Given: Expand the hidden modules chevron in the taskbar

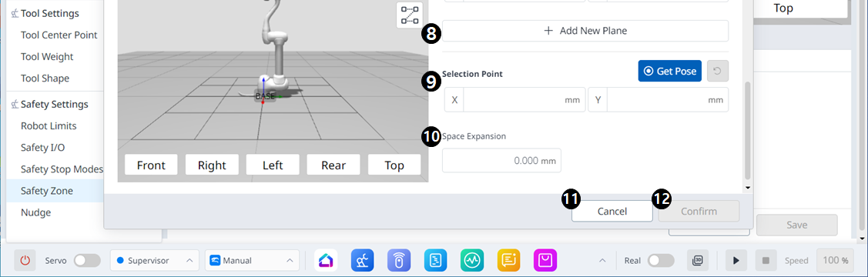Looking at the screenshot, I should (602, 260).
